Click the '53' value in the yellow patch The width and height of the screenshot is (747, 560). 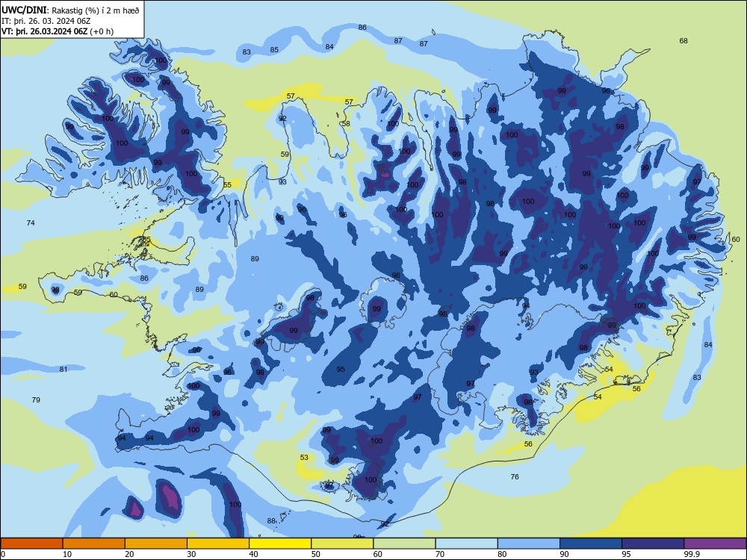click(305, 457)
